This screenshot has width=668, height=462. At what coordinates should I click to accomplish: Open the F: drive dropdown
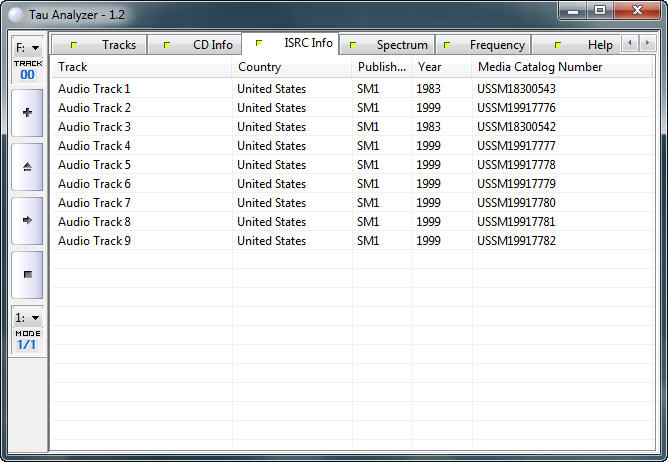pyautogui.click(x=27, y=47)
